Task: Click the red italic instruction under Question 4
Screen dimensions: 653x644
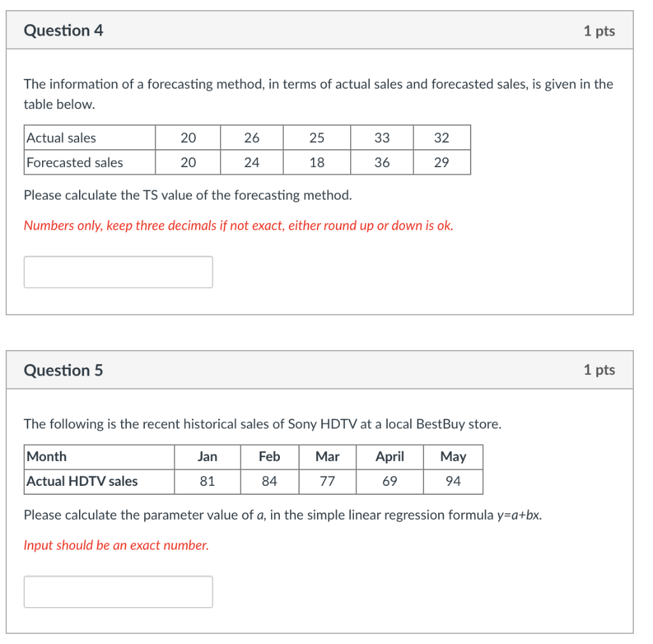Action: [x=238, y=225]
